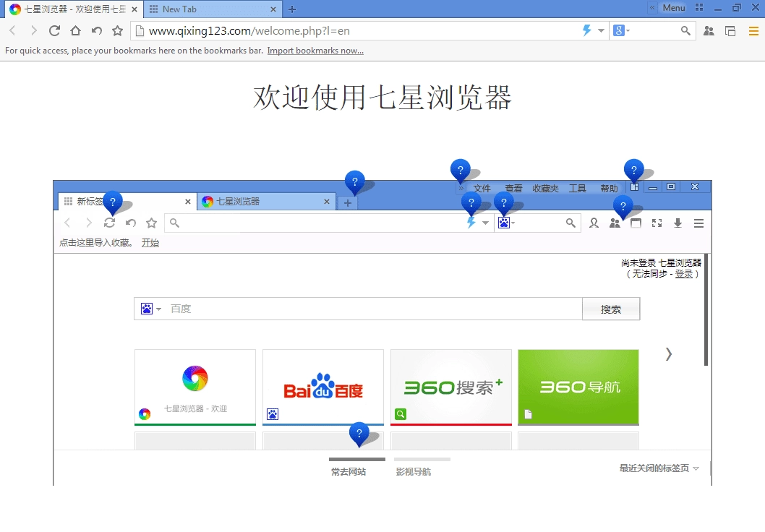Click the scrollbar beside 尚未登录 七星浏览器
Screen dimensions: 765x532
[x=706, y=309]
